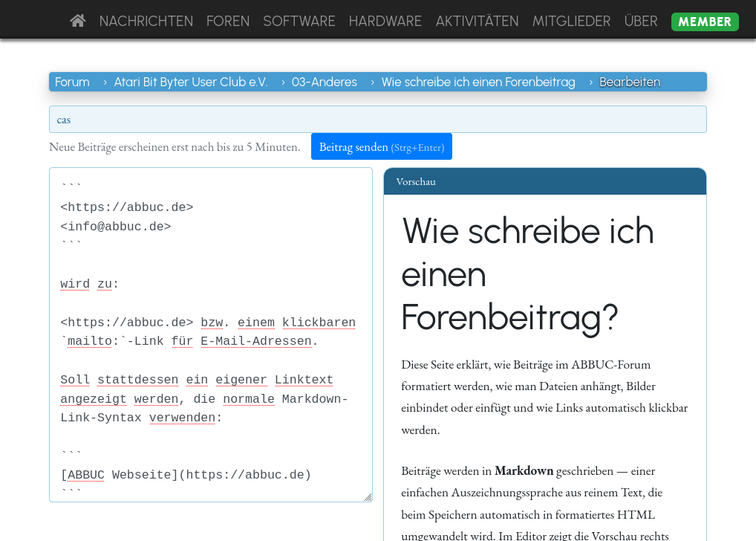Go to Forum breadcrumb link
756x541 pixels.
coord(72,82)
